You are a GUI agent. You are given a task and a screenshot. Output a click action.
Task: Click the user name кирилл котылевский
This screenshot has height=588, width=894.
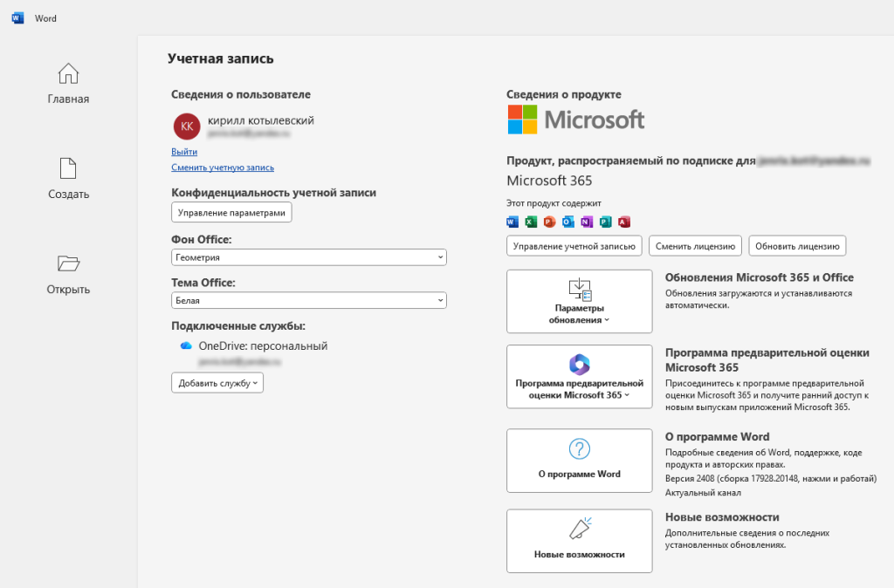point(260,120)
